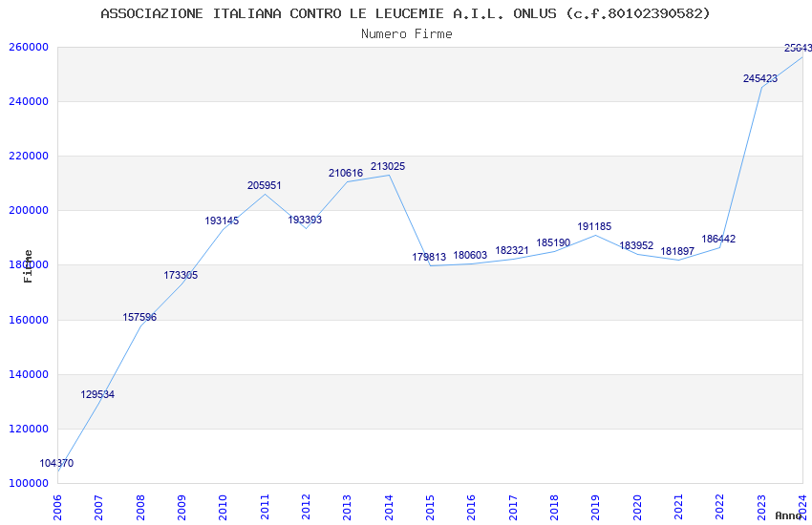Select the data label 191185
812x525 pixels.
[x=594, y=226]
